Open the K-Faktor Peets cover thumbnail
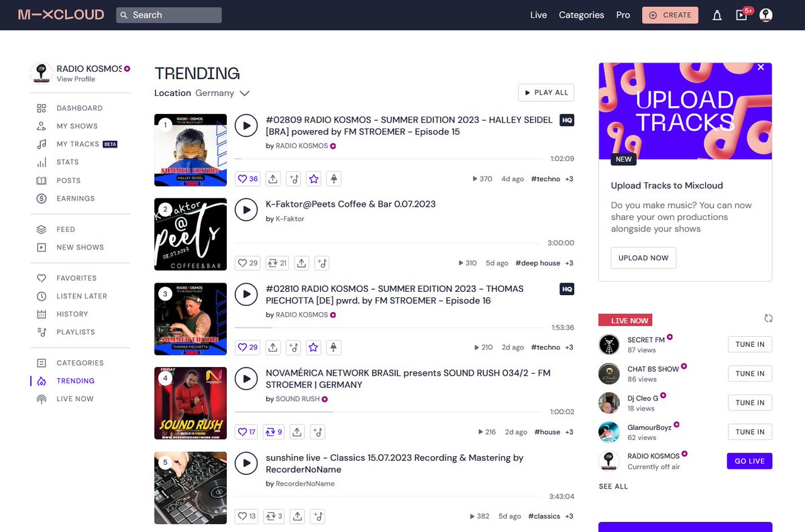Screen dimensions: 805x532 pyautogui.click(x=191, y=234)
